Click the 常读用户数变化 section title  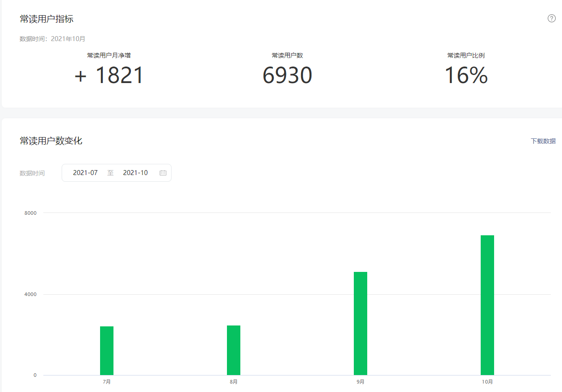point(51,141)
